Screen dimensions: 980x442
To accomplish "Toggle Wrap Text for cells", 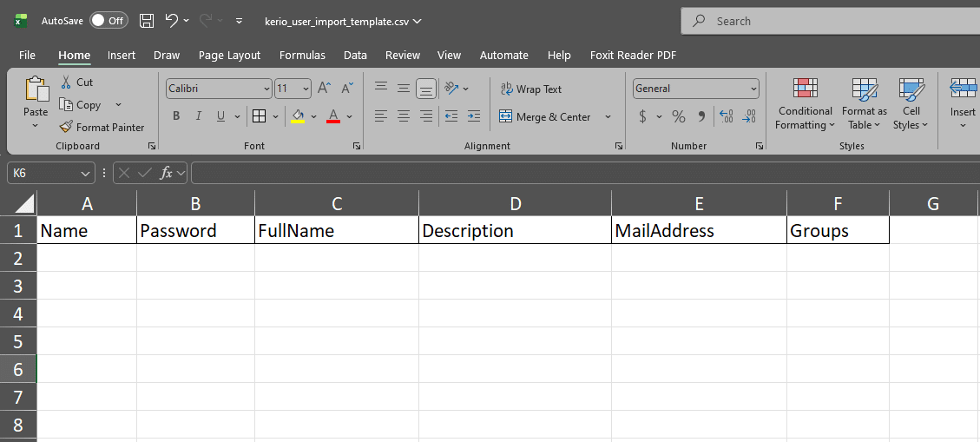I will [530, 89].
